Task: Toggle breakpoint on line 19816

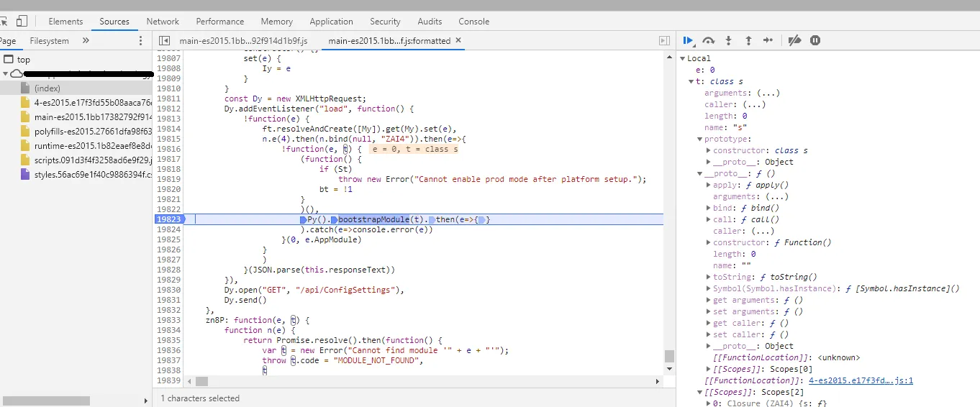Action: click(x=168, y=149)
